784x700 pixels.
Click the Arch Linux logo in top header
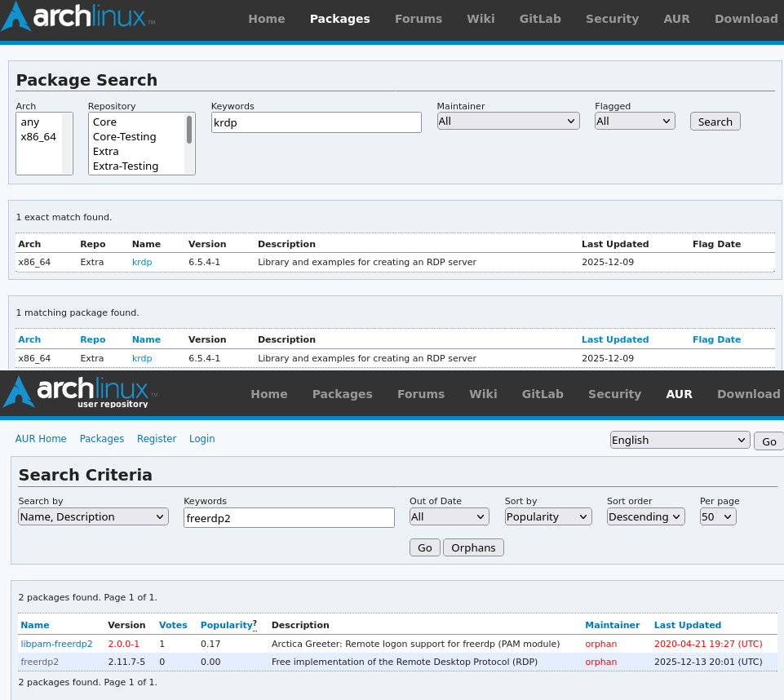[x=78, y=17]
